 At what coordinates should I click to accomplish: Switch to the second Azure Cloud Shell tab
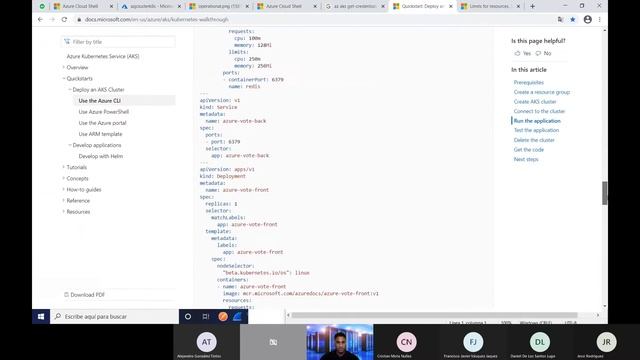click(x=283, y=7)
